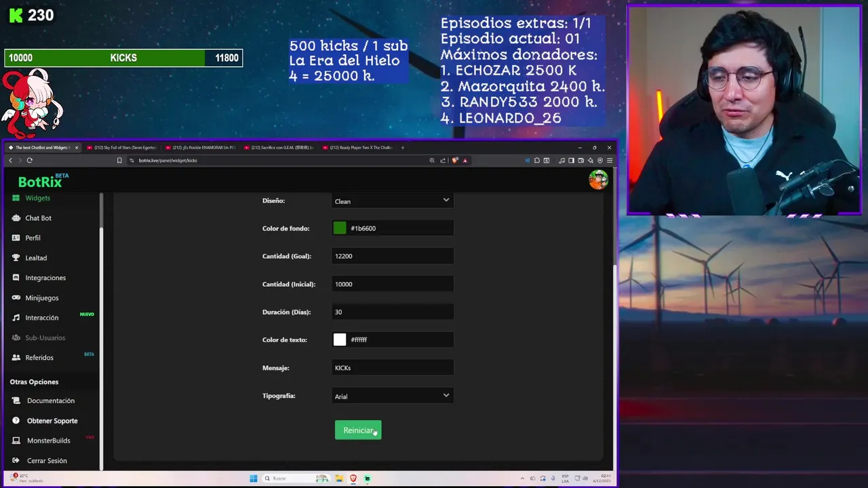Click the share icon in address bar

443,161
